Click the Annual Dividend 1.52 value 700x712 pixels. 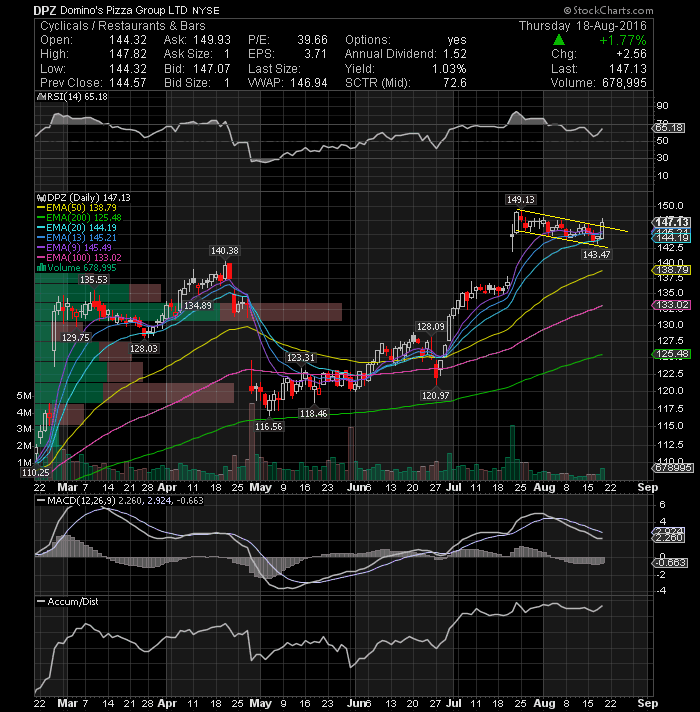coord(455,54)
